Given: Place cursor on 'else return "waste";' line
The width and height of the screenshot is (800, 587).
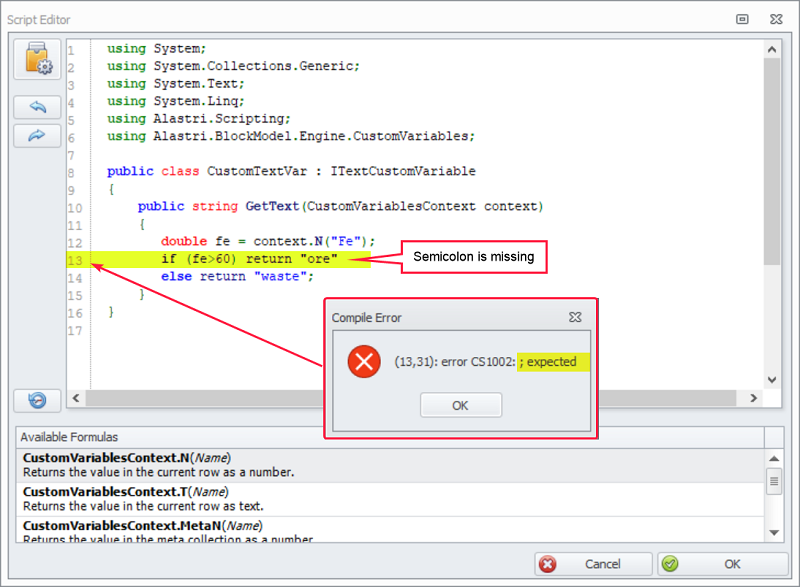Looking at the screenshot, I should (x=237, y=276).
